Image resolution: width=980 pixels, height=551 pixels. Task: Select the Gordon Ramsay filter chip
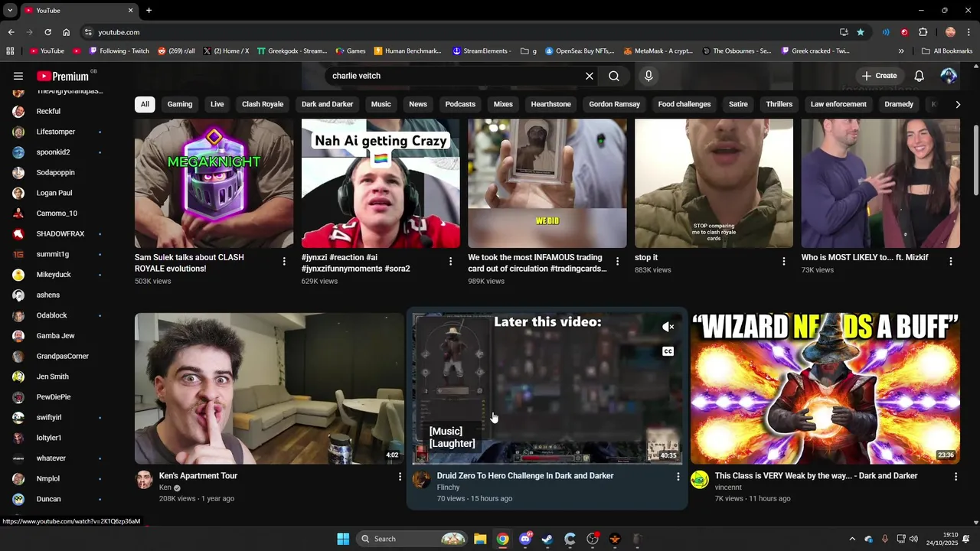point(615,104)
